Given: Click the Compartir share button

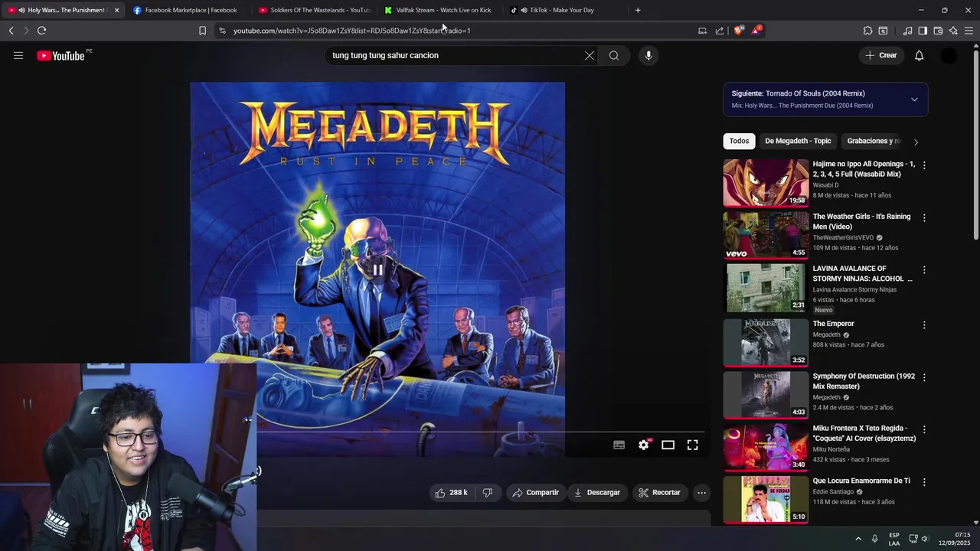Looking at the screenshot, I should [x=536, y=492].
